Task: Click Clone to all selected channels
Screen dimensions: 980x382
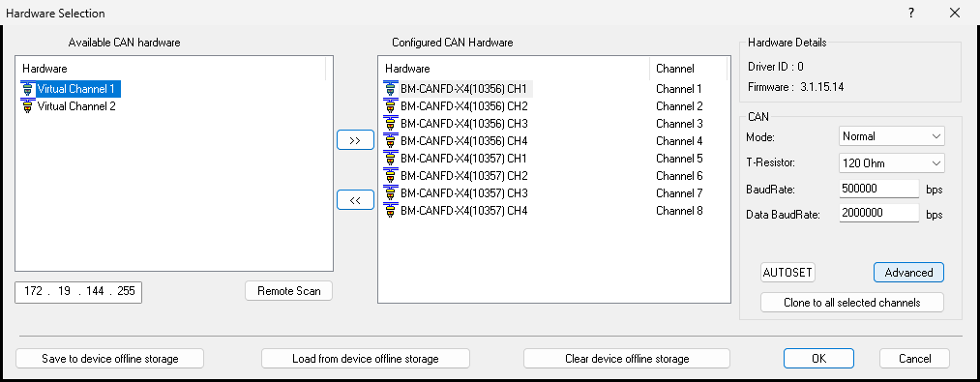Action: (x=852, y=303)
